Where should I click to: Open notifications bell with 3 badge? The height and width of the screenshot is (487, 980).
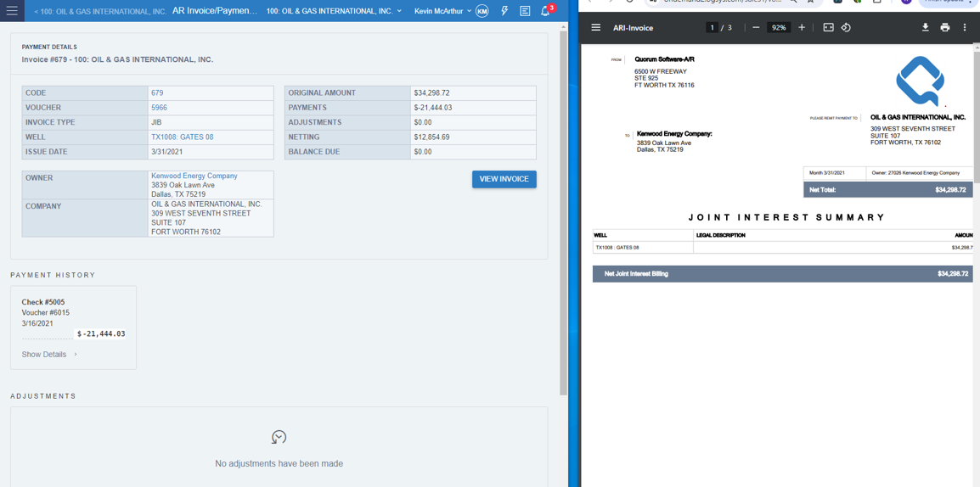[x=546, y=11]
